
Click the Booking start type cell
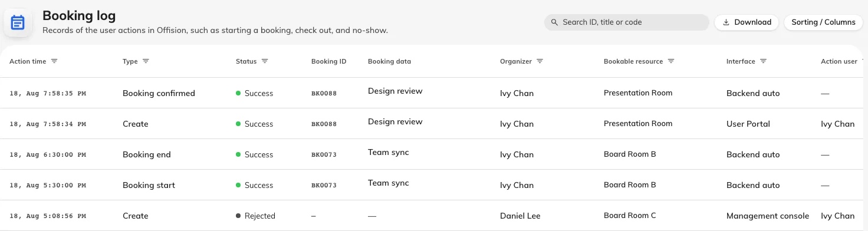click(149, 185)
